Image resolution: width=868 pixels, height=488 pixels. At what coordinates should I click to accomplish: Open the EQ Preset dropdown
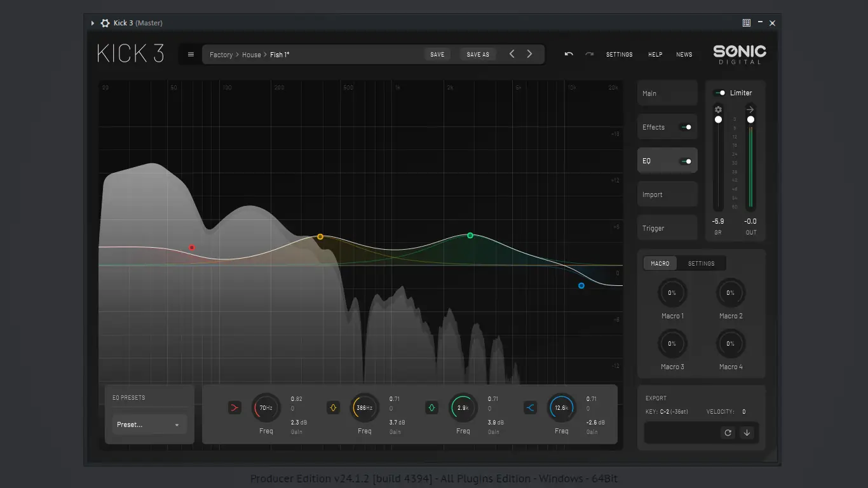[149, 424]
